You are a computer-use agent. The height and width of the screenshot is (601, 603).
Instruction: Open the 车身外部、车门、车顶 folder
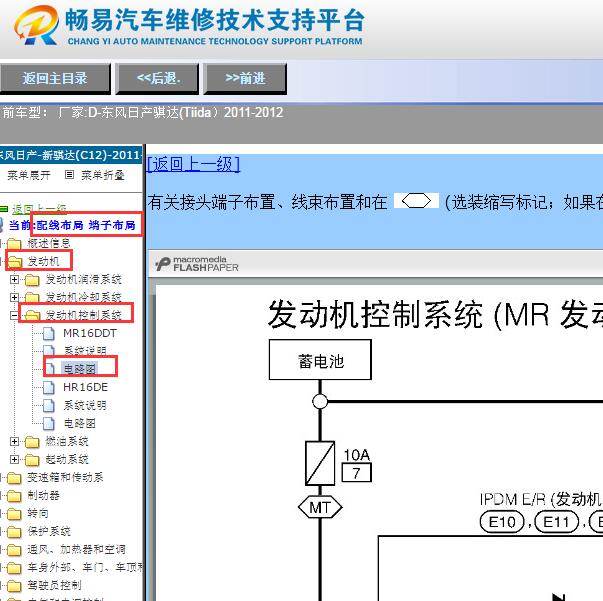pyautogui.click(x=85, y=567)
